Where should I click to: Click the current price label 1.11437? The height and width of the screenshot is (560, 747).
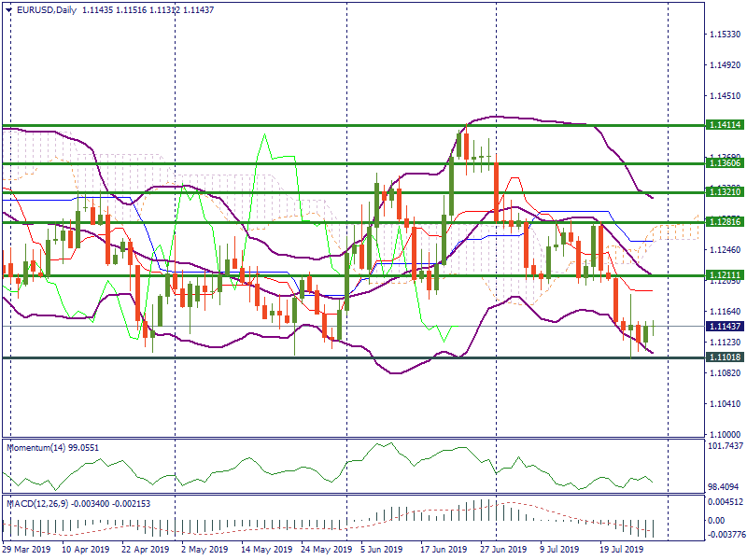click(723, 326)
